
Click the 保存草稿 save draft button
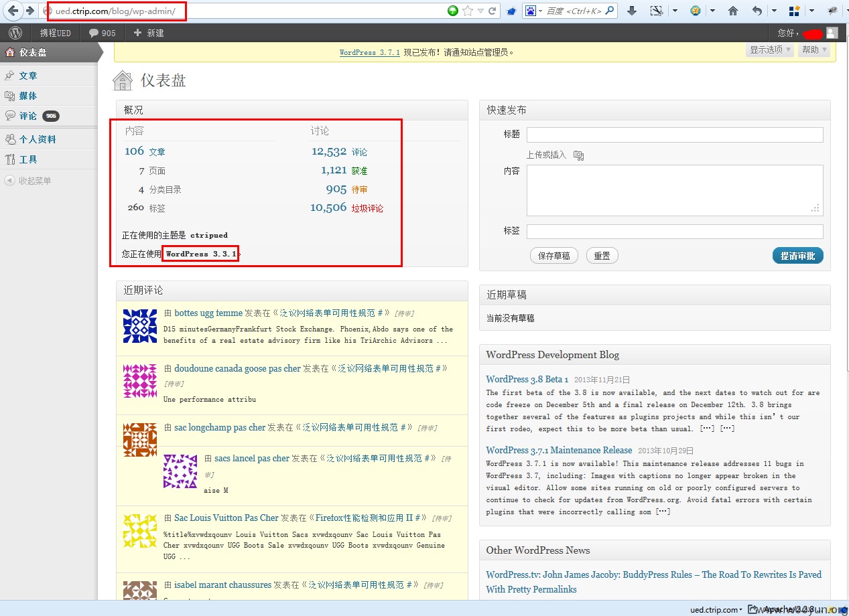(553, 256)
